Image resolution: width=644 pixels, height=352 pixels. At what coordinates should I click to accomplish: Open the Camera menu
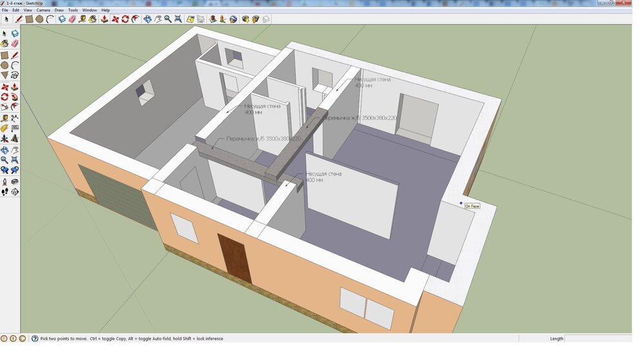[x=43, y=10]
